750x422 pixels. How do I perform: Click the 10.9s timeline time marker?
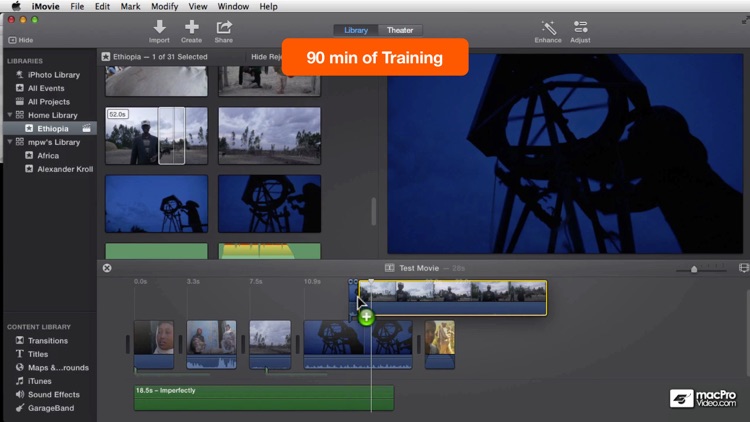coord(312,281)
